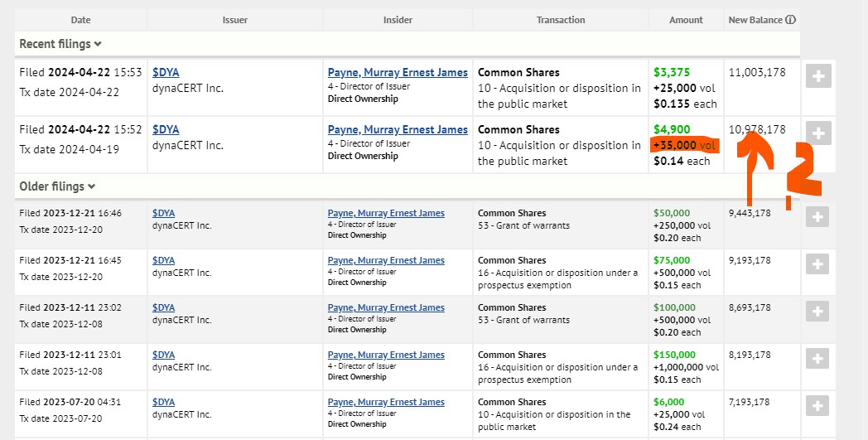The image size is (868, 440).
Task: Collapse the Recent filings section
Action: [x=60, y=44]
